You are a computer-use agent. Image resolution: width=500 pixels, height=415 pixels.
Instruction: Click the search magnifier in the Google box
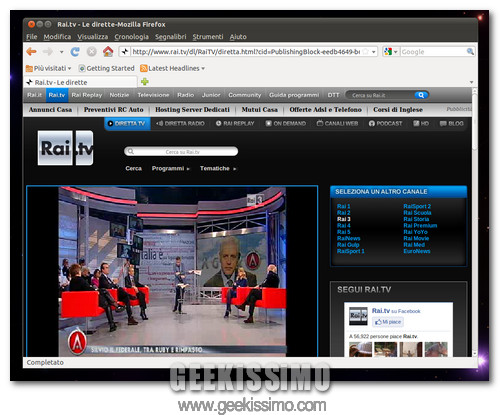pyautogui.click(x=470, y=51)
